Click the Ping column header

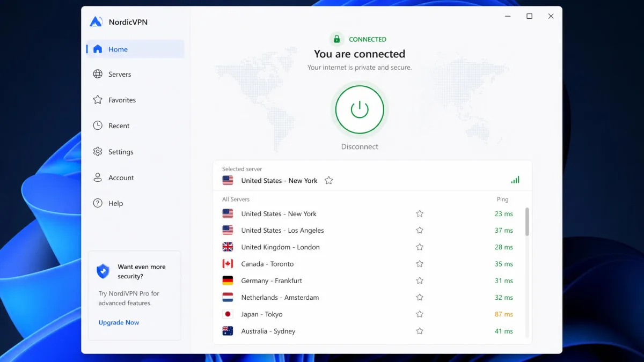pos(502,199)
